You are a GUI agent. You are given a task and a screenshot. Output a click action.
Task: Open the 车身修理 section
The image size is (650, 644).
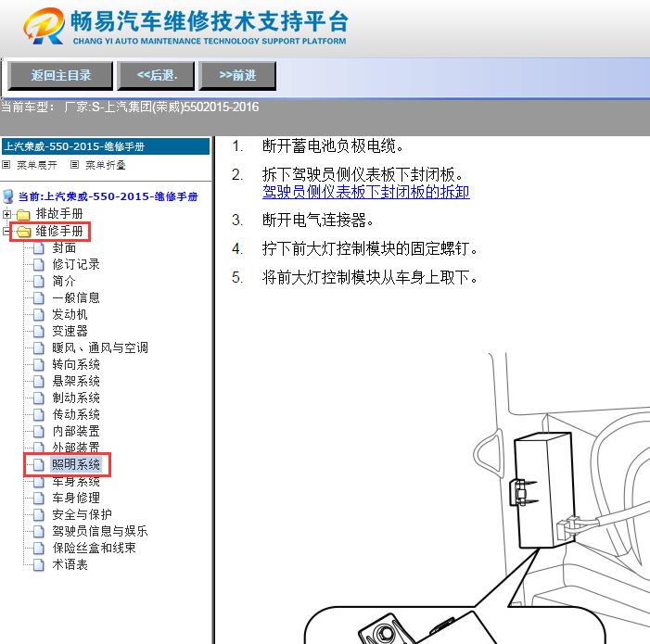click(76, 498)
